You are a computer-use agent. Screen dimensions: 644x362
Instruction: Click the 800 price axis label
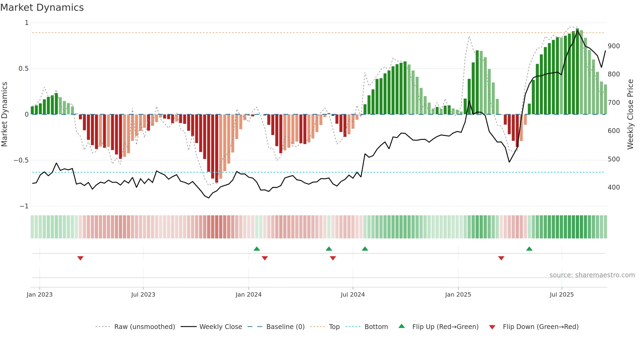point(614,74)
